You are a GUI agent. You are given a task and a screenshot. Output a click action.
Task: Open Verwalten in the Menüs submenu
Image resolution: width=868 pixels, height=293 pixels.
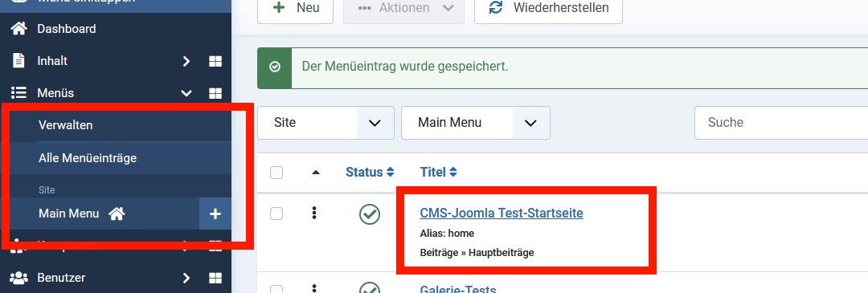[x=65, y=125]
